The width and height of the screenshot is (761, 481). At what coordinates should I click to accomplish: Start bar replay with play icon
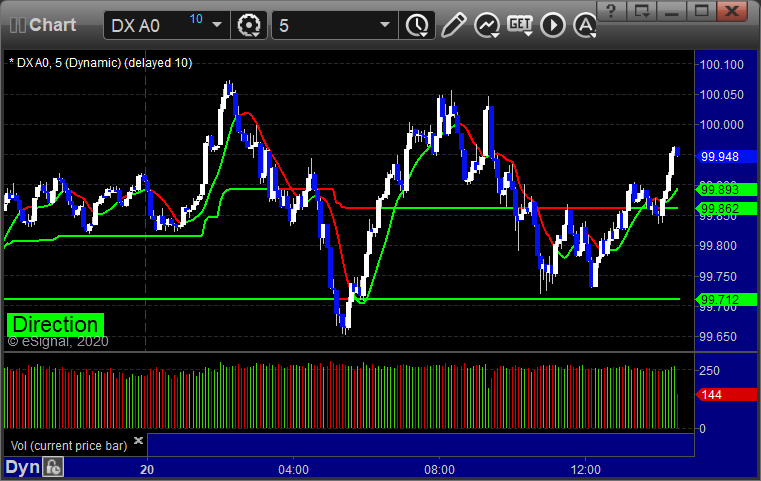(x=553, y=25)
